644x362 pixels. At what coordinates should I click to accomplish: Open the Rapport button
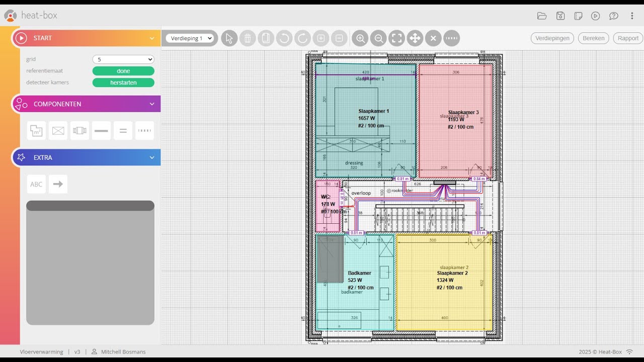[x=628, y=38]
